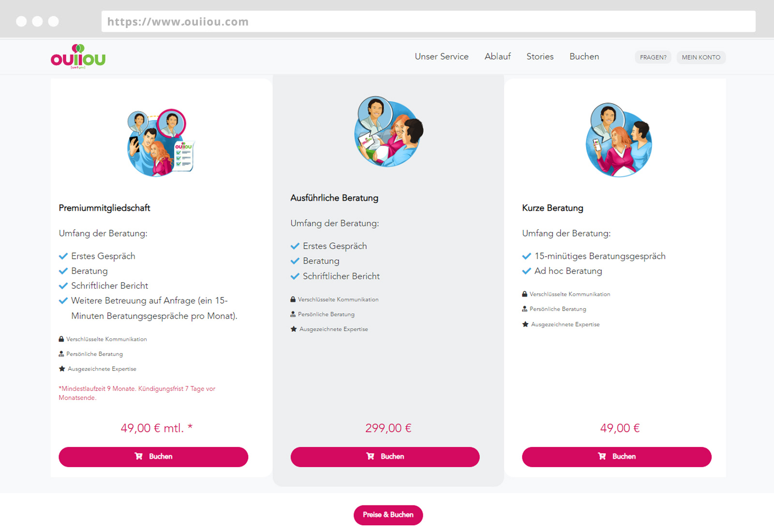Click the Preise & Buchen button
This screenshot has width=774, height=532.
point(388,515)
